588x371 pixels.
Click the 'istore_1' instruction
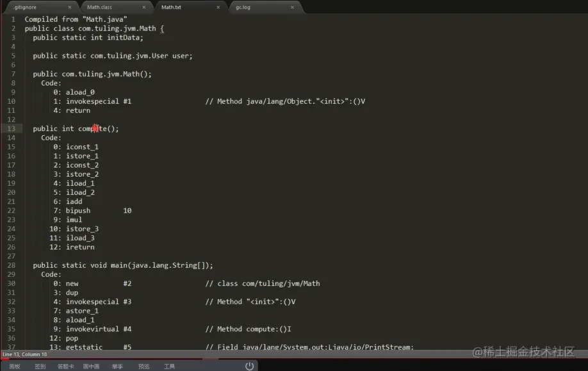[x=82, y=156]
